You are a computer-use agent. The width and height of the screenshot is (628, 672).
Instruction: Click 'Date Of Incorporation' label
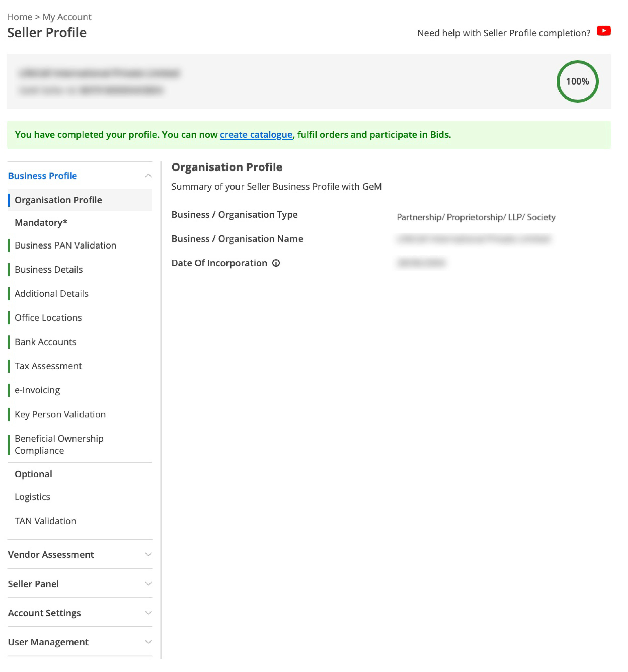point(219,263)
